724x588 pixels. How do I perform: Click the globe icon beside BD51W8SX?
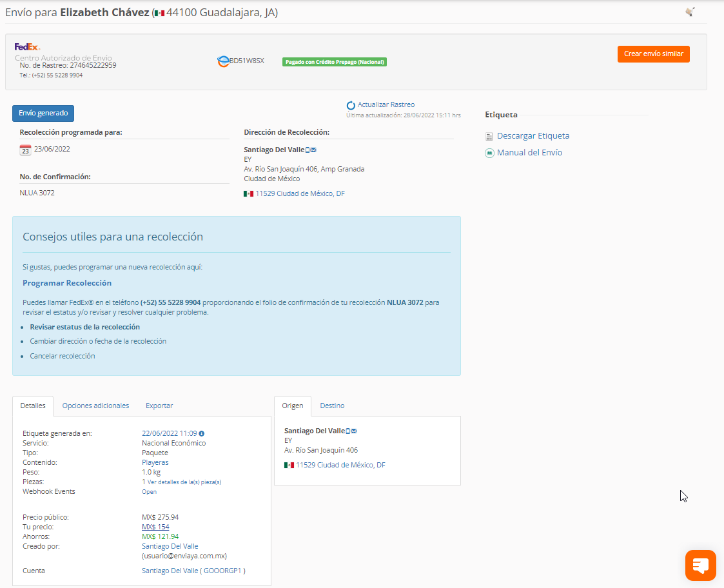point(223,61)
